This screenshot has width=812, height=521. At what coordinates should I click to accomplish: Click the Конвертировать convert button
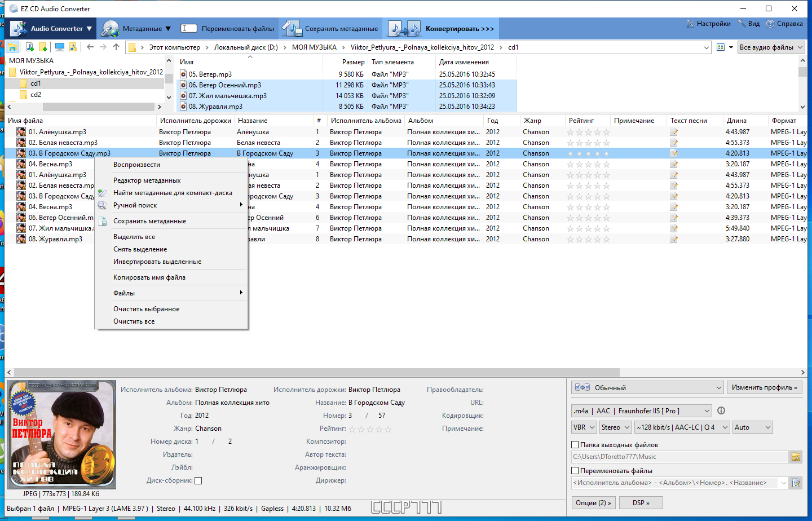441,29
